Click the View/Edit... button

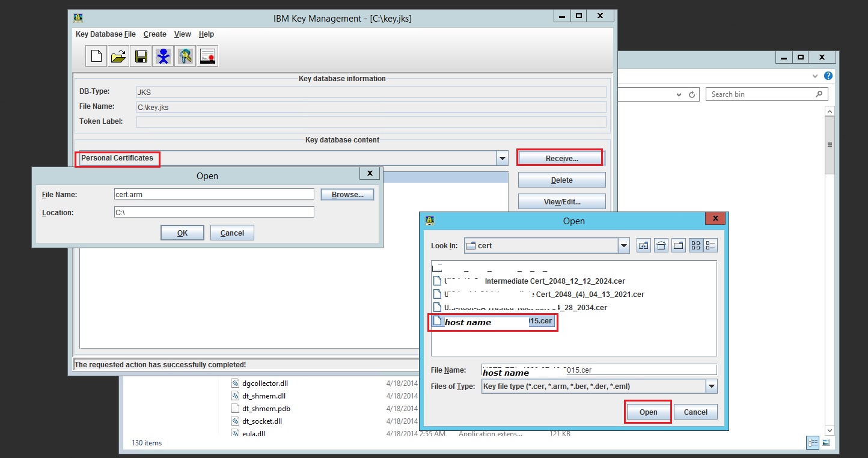562,202
